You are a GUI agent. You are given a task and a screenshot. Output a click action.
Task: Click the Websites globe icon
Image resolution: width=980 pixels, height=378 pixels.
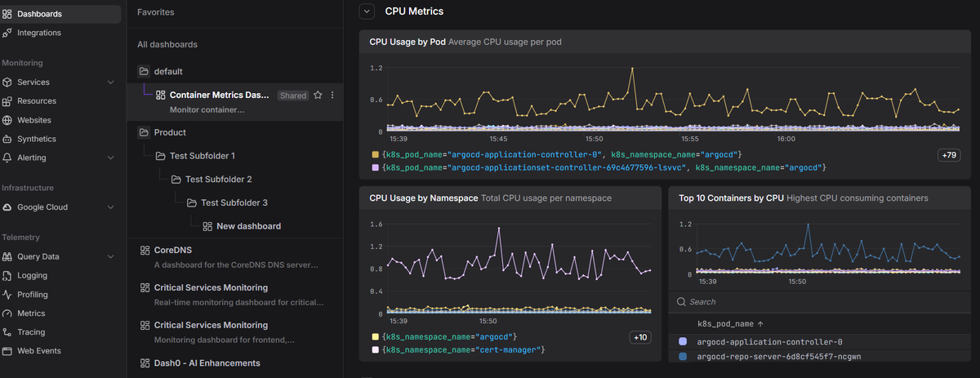click(7, 120)
